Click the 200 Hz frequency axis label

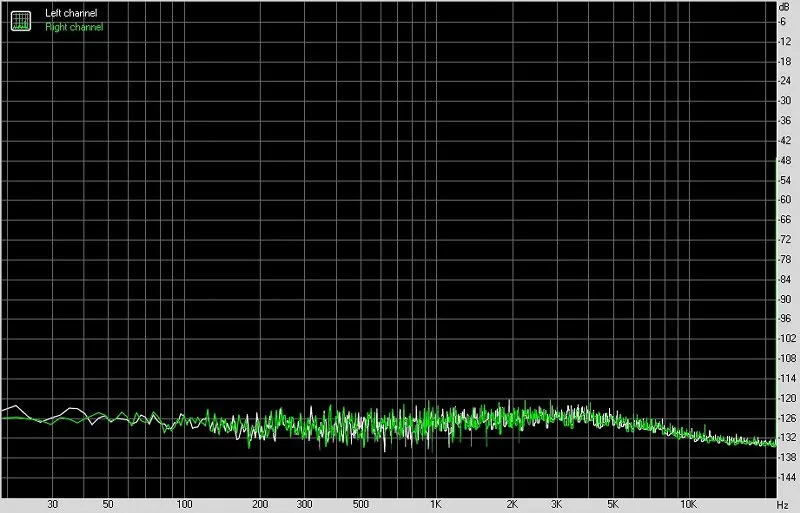coord(260,504)
